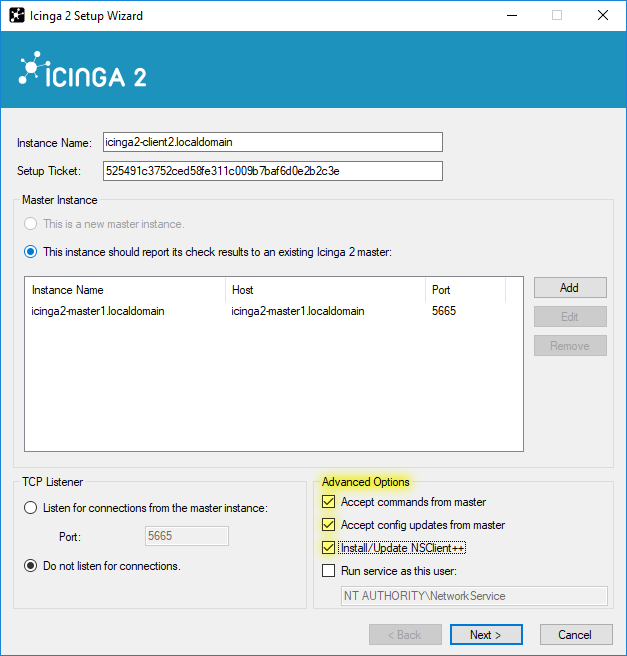Select row icinga2-master1.localdomain in Instance Name column
Screen dimensions: 627x656
click(98, 311)
